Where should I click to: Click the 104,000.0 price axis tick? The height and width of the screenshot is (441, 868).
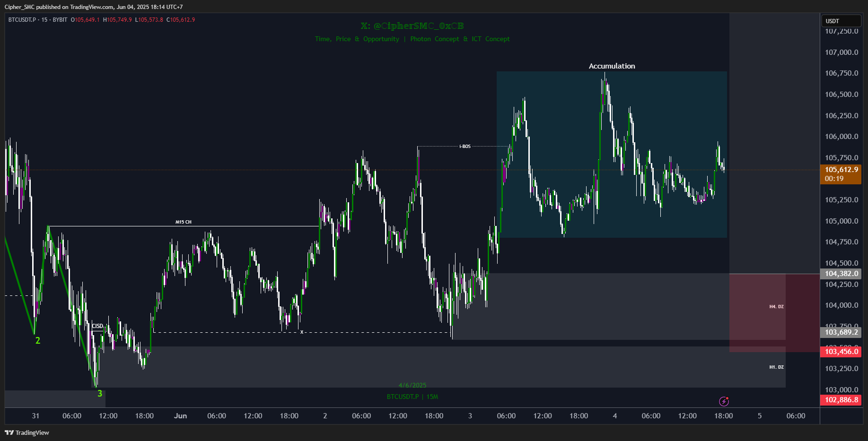pyautogui.click(x=842, y=305)
